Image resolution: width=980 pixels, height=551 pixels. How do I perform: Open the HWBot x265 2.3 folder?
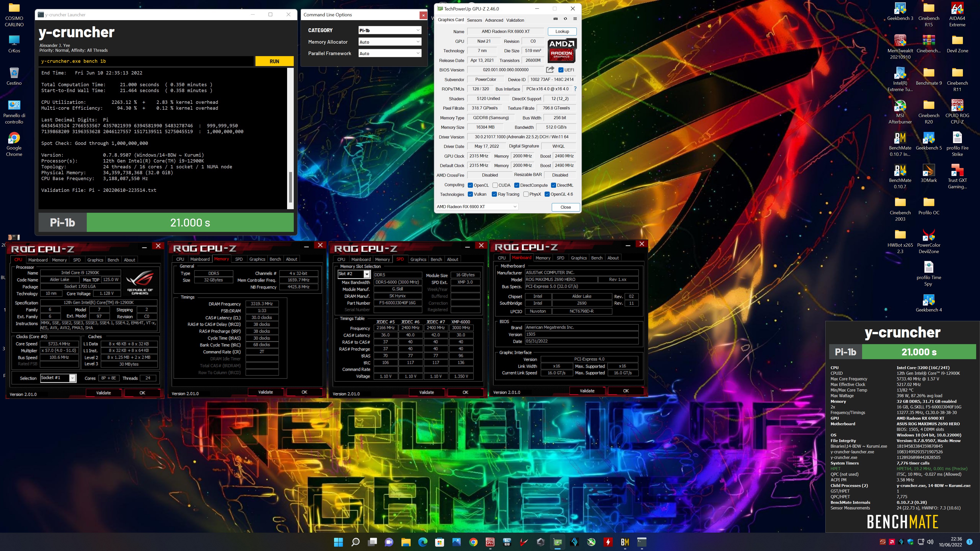point(900,241)
